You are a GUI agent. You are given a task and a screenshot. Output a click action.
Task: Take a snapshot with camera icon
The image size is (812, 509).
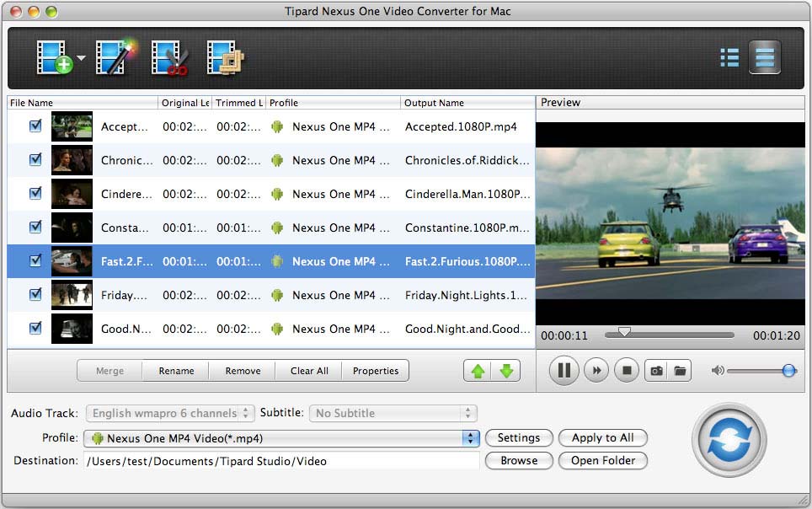(656, 371)
